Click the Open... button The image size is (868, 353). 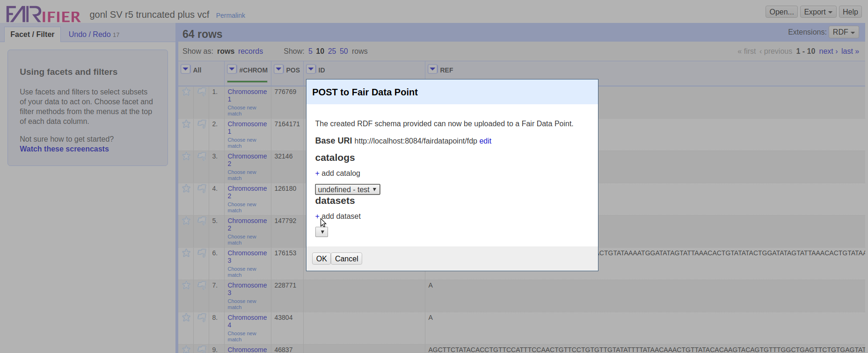pyautogui.click(x=781, y=12)
